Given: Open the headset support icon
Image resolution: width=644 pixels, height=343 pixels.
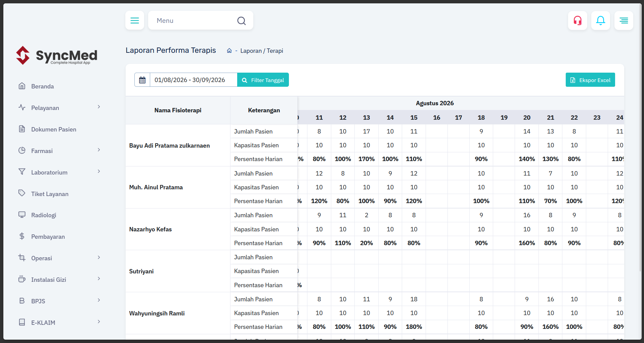Looking at the screenshot, I should (x=577, y=21).
